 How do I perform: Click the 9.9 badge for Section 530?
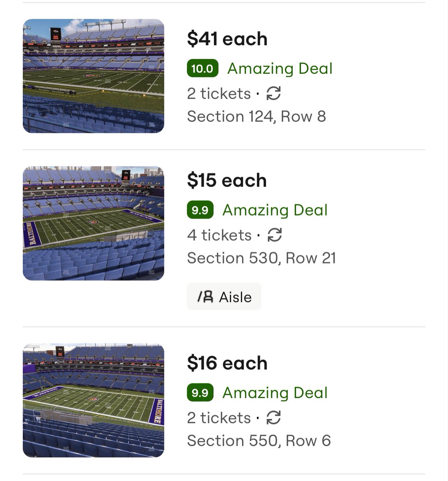click(x=200, y=210)
